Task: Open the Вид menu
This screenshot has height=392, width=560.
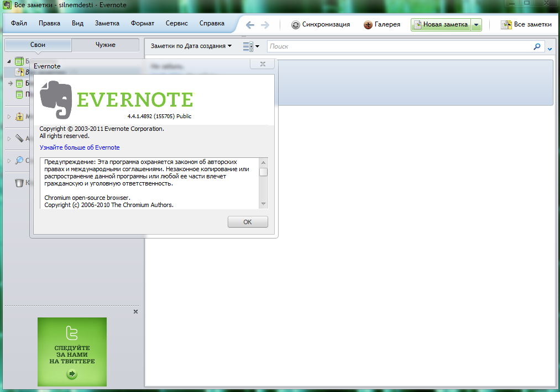Action: 77,23
